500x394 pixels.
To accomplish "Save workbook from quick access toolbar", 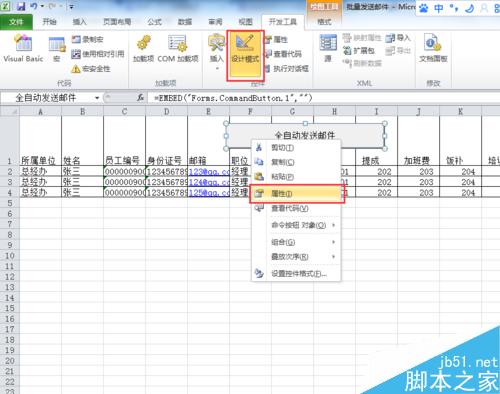I will point(21,6).
